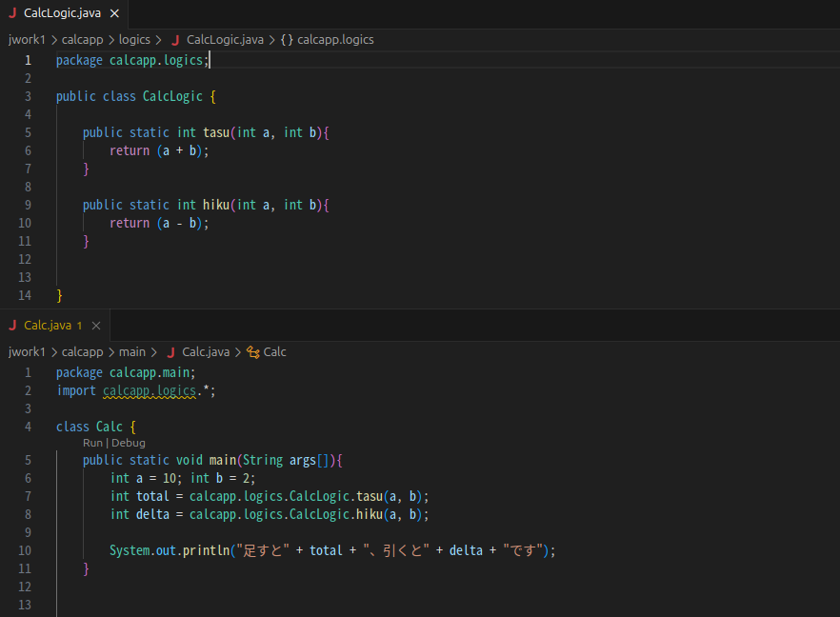
Task: Click line number 7 in Calc.java
Action: [28, 496]
